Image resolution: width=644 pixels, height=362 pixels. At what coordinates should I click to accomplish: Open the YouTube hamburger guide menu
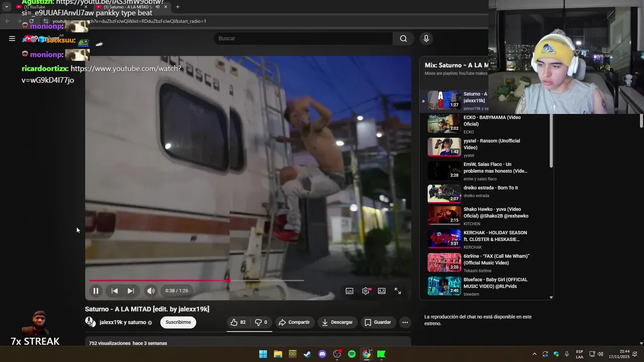12,38
